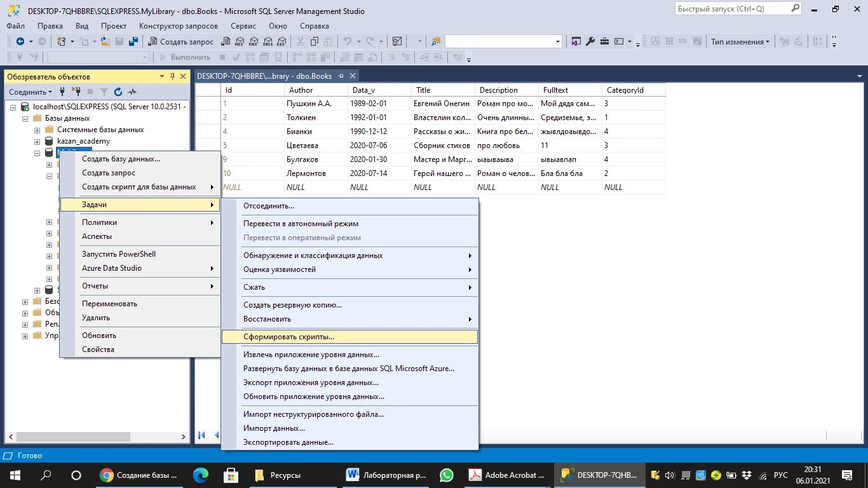
Task: Click the DMX query icon
Action: (253, 41)
